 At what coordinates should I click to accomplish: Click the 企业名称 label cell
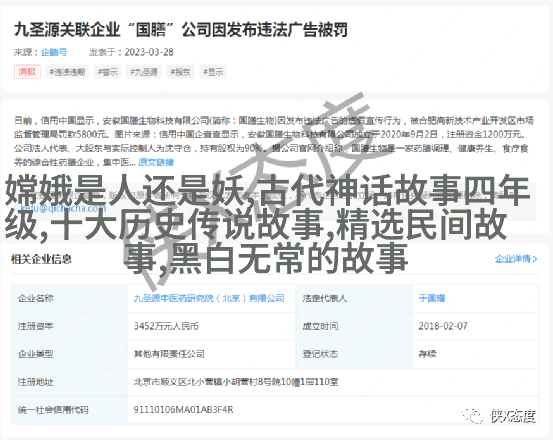(69, 298)
